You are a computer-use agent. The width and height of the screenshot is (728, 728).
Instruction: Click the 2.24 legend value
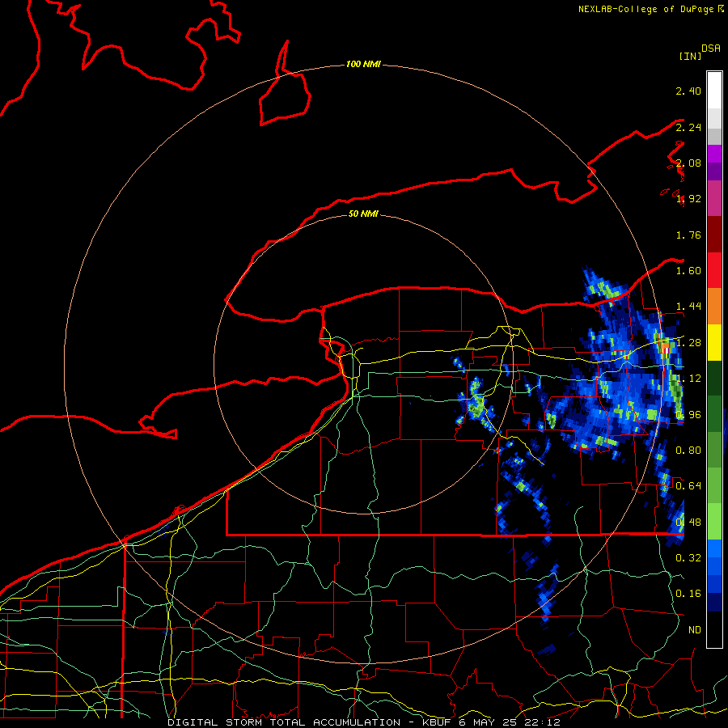pos(688,127)
